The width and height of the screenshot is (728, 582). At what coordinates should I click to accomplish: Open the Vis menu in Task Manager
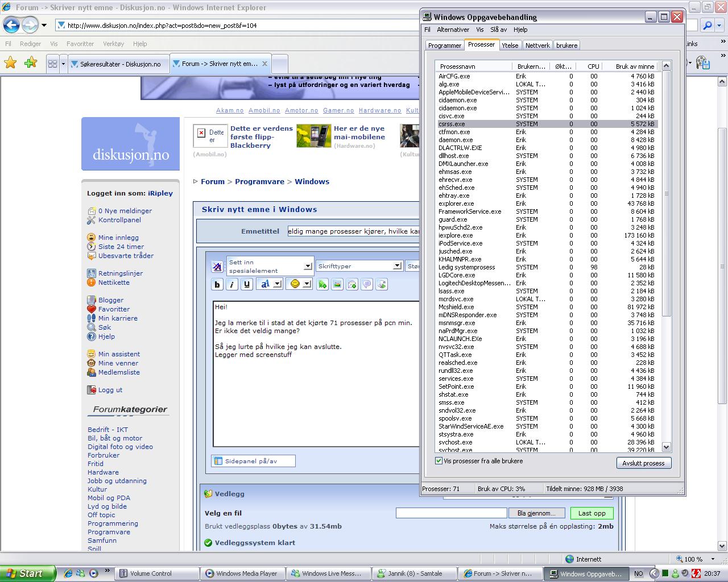click(x=480, y=30)
